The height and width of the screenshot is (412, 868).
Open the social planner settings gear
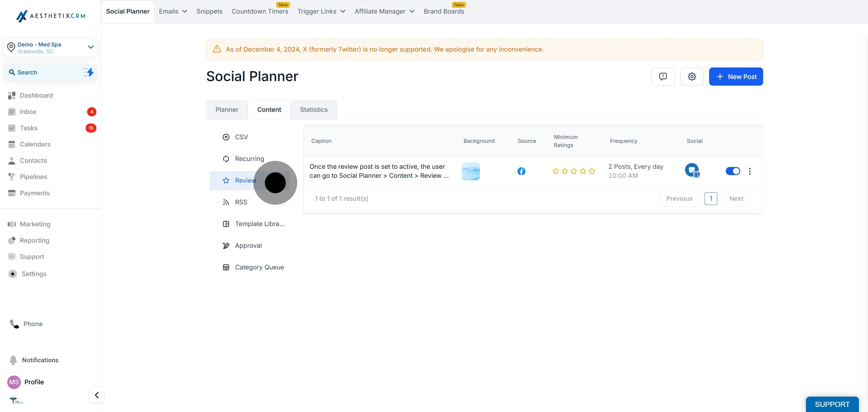691,77
